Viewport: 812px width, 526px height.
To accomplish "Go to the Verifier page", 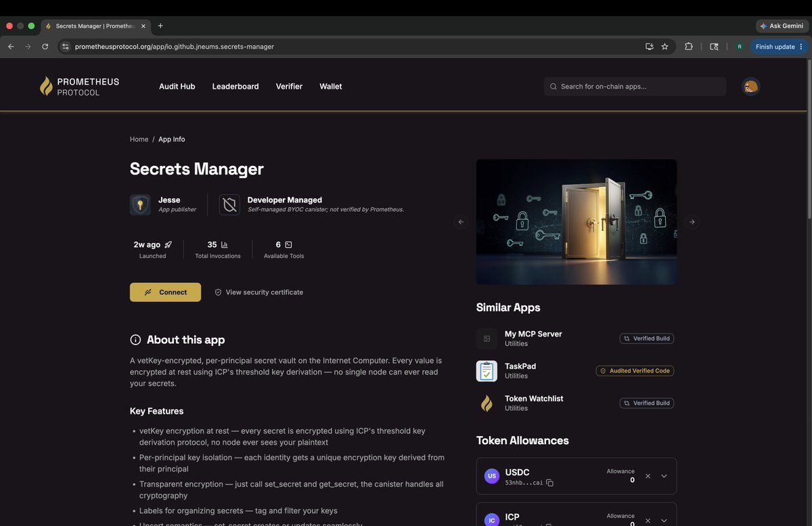I will click(x=289, y=87).
